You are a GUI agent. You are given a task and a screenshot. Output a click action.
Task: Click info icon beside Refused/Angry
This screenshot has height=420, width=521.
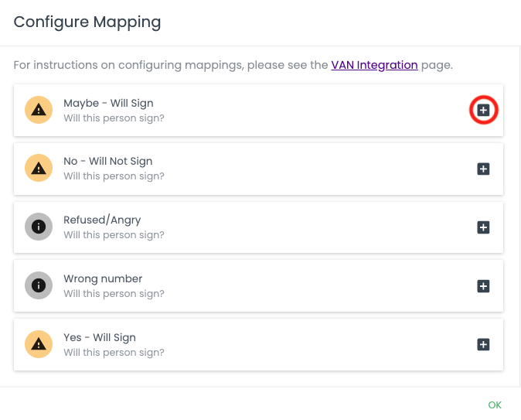[39, 227]
